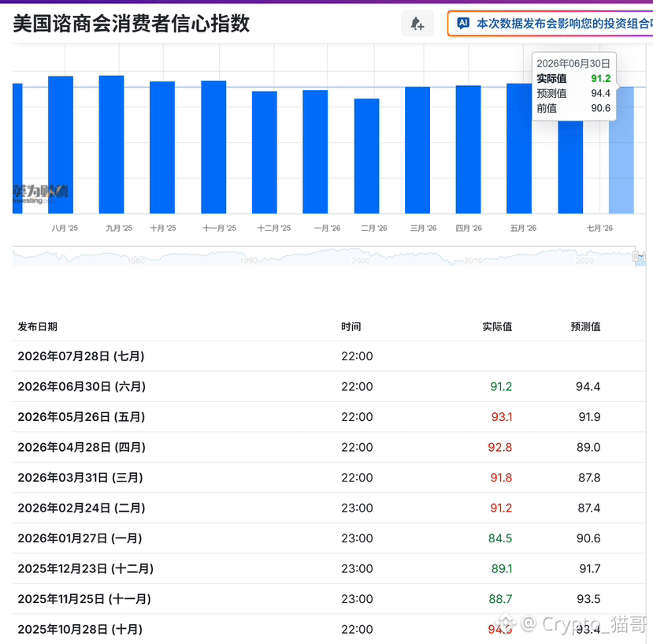Image resolution: width=653 pixels, height=644 pixels.
Task: Select the 十月 '25 chart bar
Action: (162, 147)
